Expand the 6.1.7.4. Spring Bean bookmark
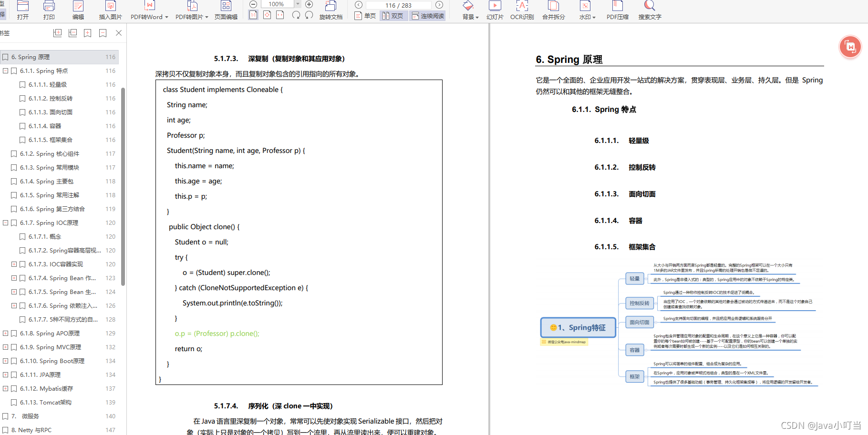The image size is (868, 435). coord(14,278)
